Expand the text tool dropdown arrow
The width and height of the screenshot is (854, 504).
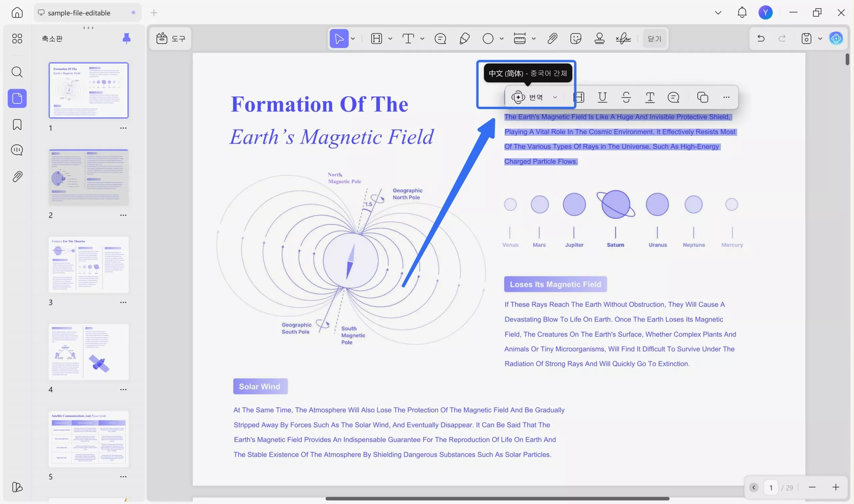[x=422, y=39]
